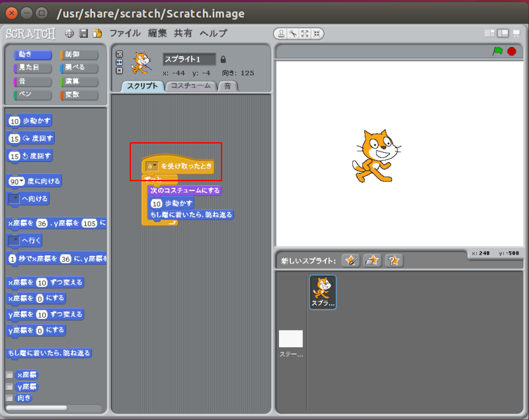Select the 見た目 block category
Image resolution: width=529 pixels, height=420 pixels.
[x=32, y=68]
